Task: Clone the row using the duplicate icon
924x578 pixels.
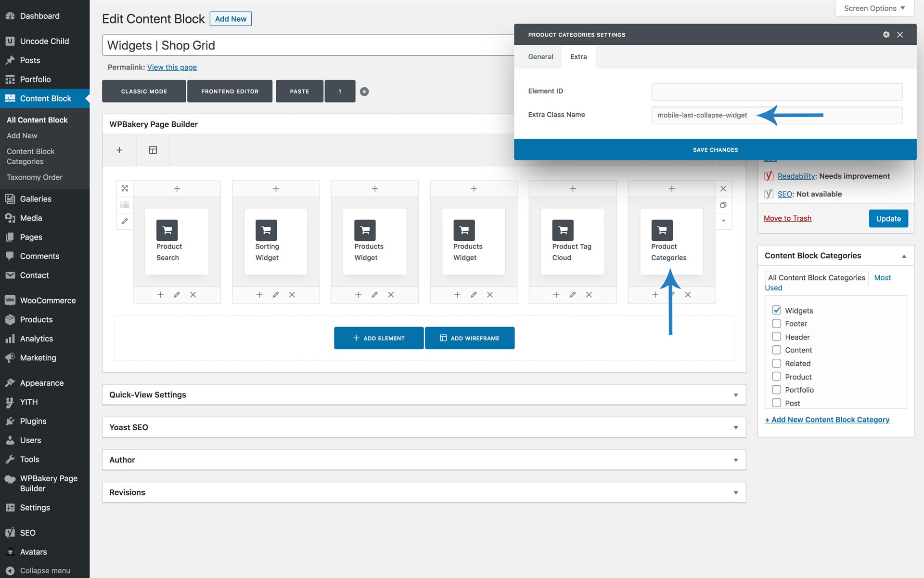Action: (723, 205)
